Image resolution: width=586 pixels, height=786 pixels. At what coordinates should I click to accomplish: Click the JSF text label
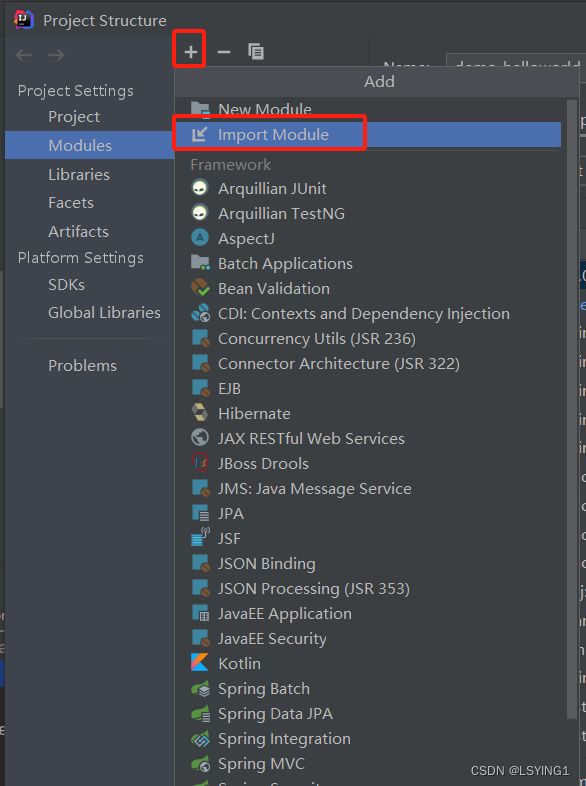[229, 539]
